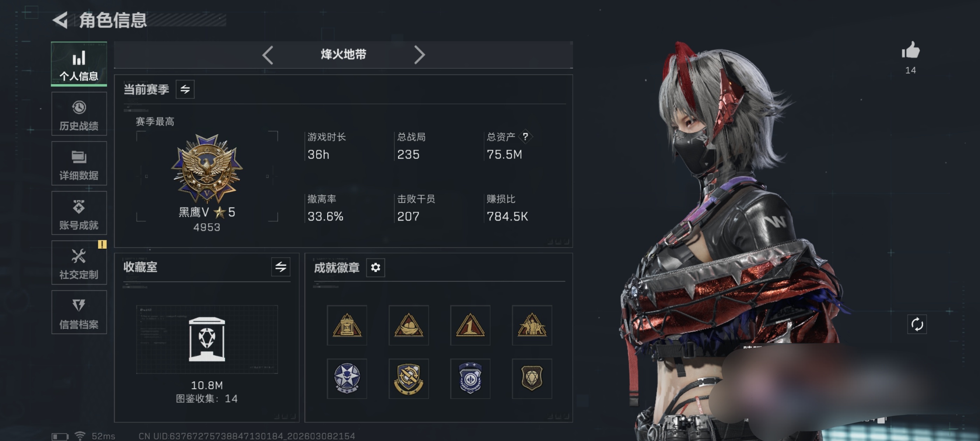Screen dimensions: 980x441
Task: Click the gold crossed-tools shield badge
Action: coord(408,379)
